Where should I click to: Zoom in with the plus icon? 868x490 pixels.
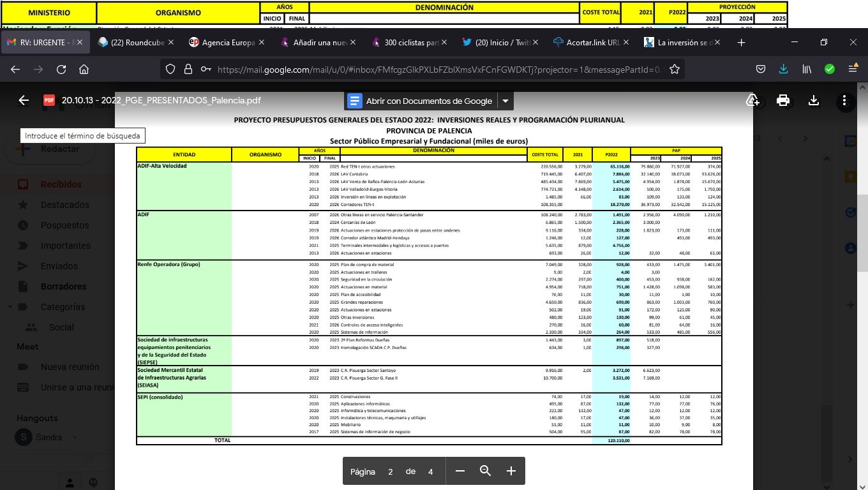pyautogui.click(x=511, y=471)
